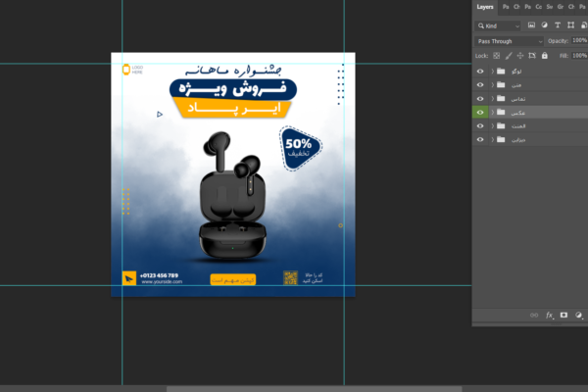588x392 pixels.
Task: Hide the المنت group layer
Action: 480,125
